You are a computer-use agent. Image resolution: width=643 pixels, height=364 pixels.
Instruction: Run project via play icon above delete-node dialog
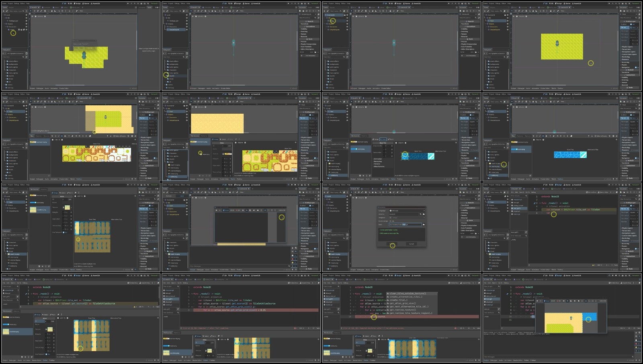click(x=128, y=4)
